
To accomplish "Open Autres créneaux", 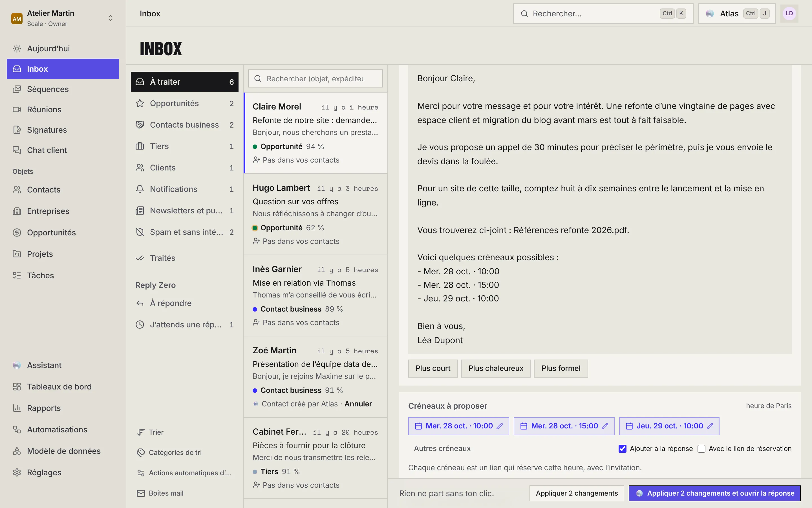I will [442, 448].
